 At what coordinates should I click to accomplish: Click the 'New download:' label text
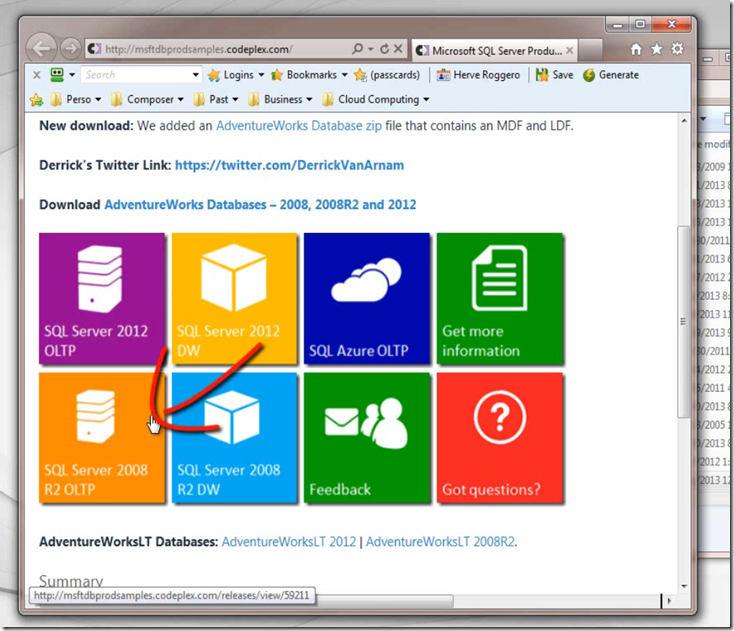pos(86,126)
